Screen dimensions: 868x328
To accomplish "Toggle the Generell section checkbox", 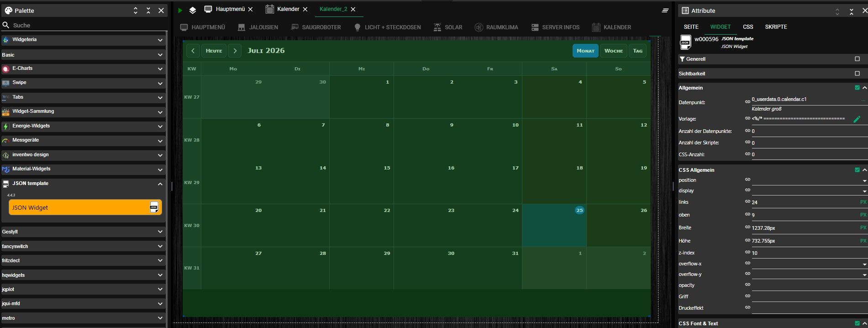I will (x=857, y=59).
